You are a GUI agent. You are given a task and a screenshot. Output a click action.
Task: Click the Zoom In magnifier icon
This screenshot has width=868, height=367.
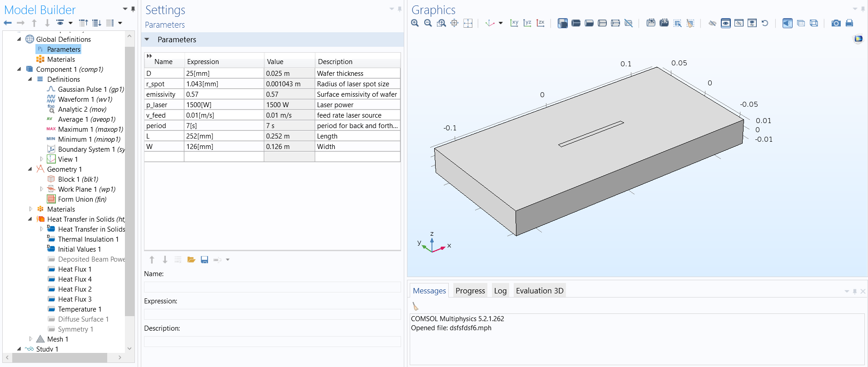pyautogui.click(x=415, y=23)
